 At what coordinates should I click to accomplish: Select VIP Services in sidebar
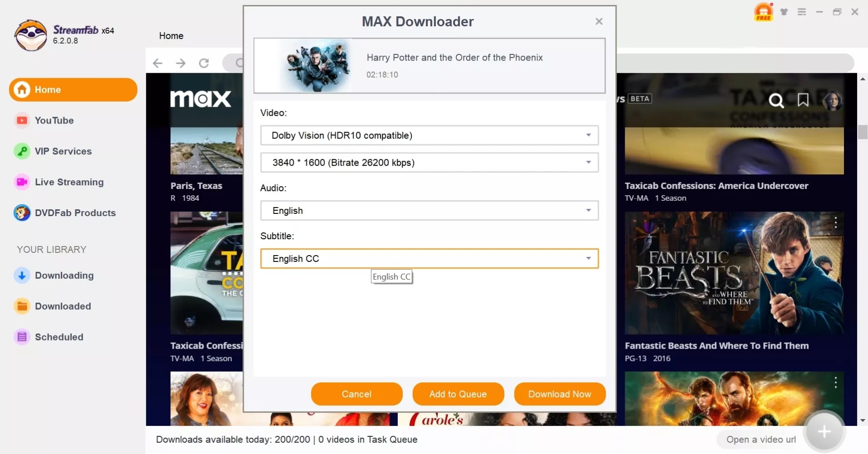click(63, 151)
